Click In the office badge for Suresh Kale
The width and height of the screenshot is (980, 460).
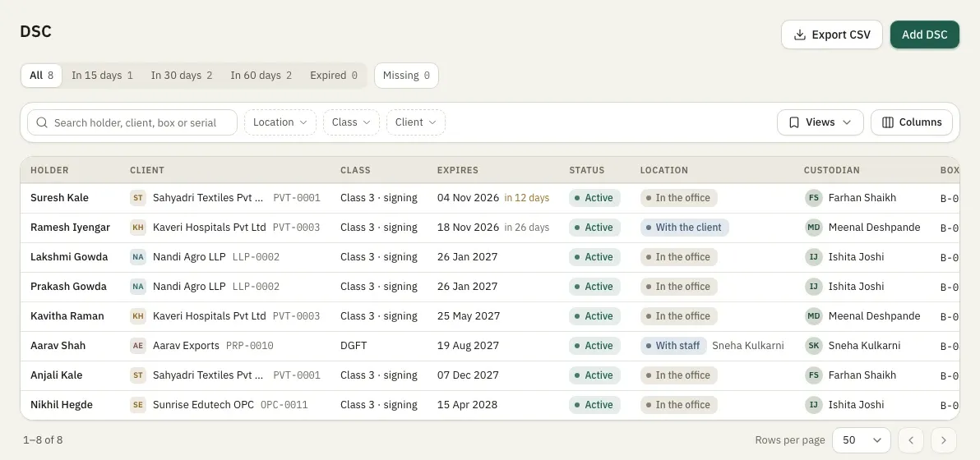tap(679, 198)
